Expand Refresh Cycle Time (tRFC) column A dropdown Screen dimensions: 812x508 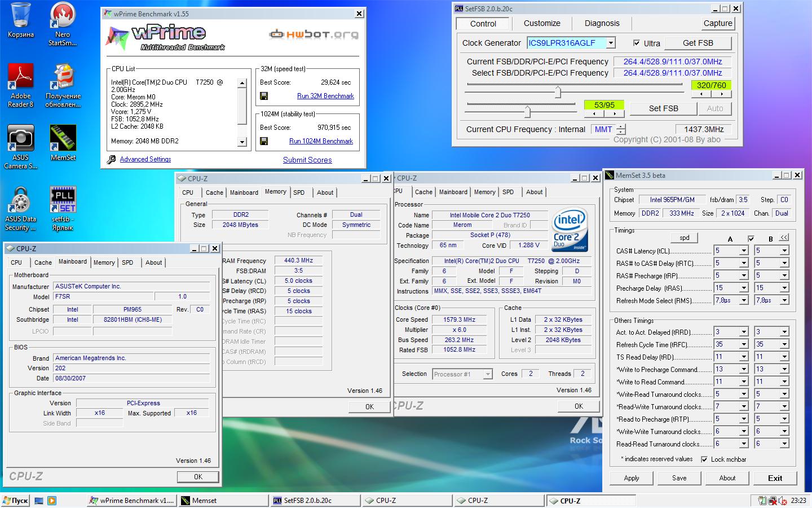coord(744,344)
